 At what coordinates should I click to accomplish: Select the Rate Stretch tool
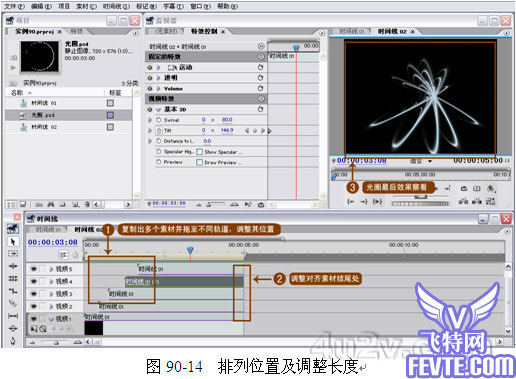(13, 291)
